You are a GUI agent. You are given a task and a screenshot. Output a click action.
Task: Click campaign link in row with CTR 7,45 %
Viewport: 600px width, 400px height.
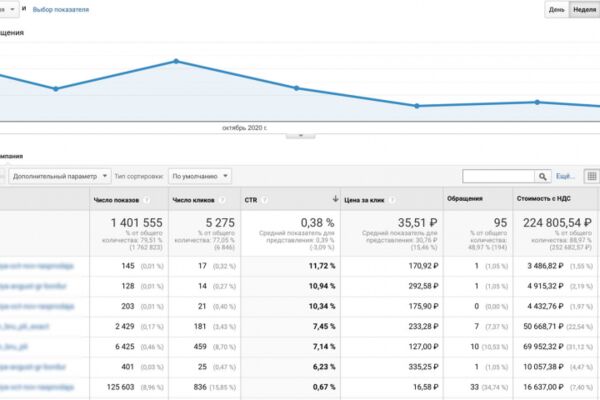click(x=24, y=327)
